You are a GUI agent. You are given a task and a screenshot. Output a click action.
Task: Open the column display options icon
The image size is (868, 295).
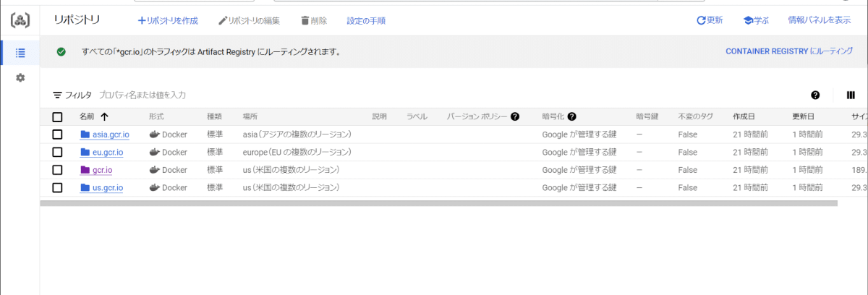point(851,95)
